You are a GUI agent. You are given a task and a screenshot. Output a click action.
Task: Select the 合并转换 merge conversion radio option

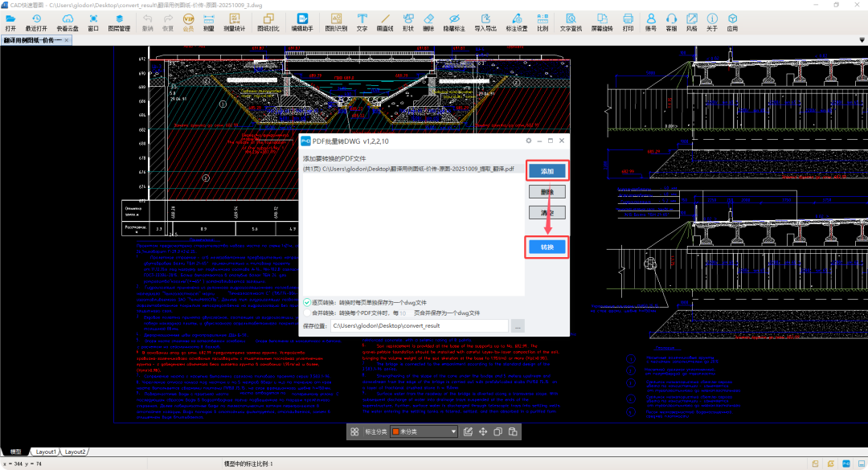[308, 313]
